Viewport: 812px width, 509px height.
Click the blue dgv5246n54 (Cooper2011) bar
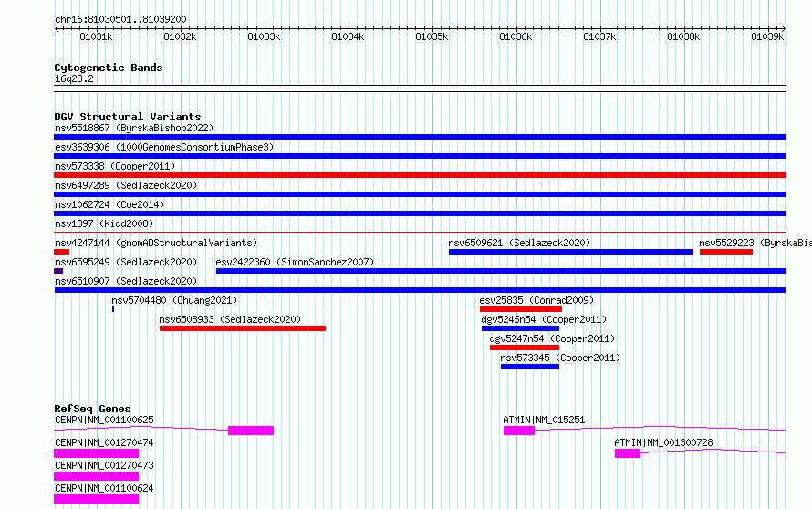(x=520, y=328)
